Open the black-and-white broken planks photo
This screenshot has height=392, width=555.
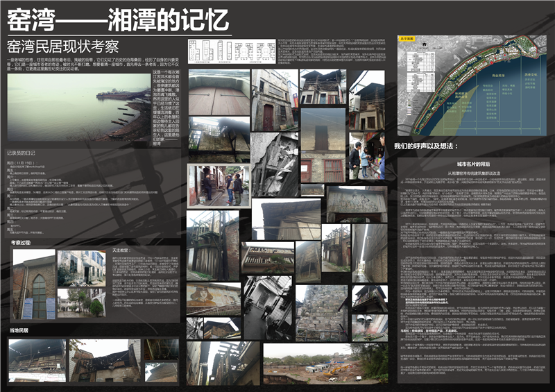pyautogui.click(x=275, y=164)
